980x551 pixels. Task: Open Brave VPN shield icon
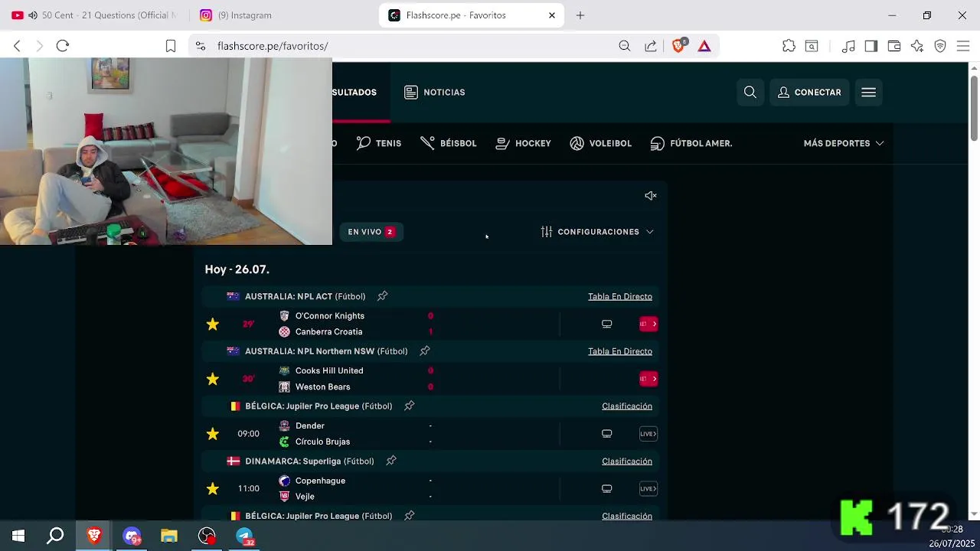pos(940,46)
